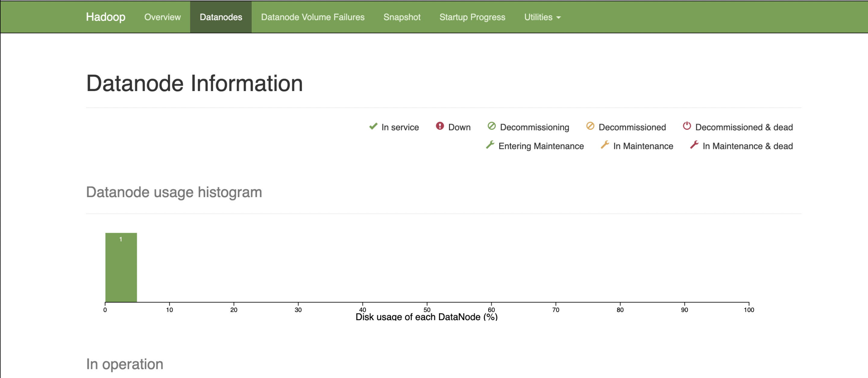Click the red Decommissioned & dead power icon

pos(687,126)
